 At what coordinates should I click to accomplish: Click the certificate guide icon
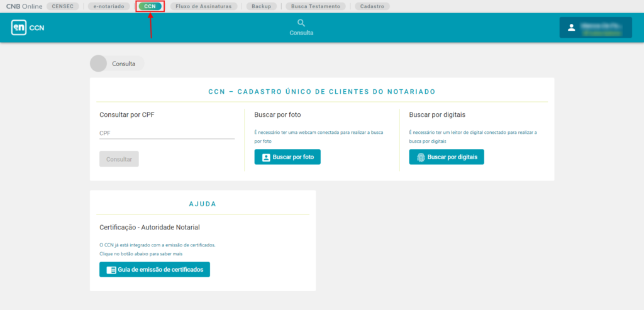pyautogui.click(x=111, y=270)
